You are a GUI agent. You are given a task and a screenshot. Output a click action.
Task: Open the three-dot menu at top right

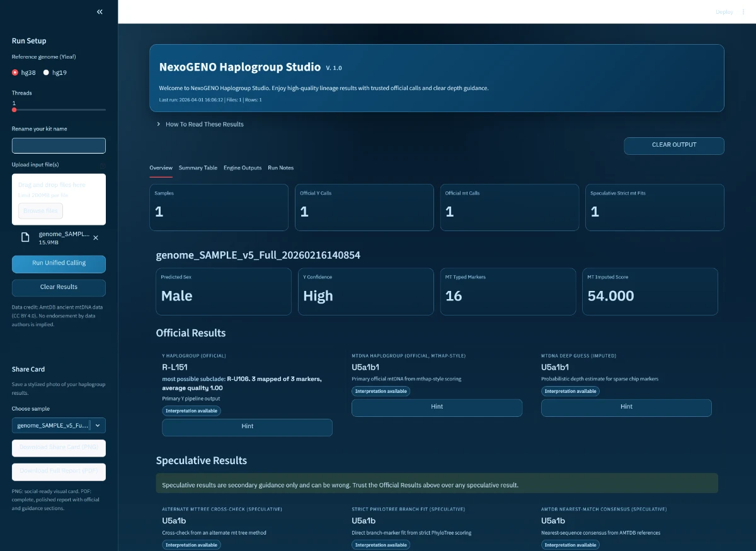(x=743, y=12)
